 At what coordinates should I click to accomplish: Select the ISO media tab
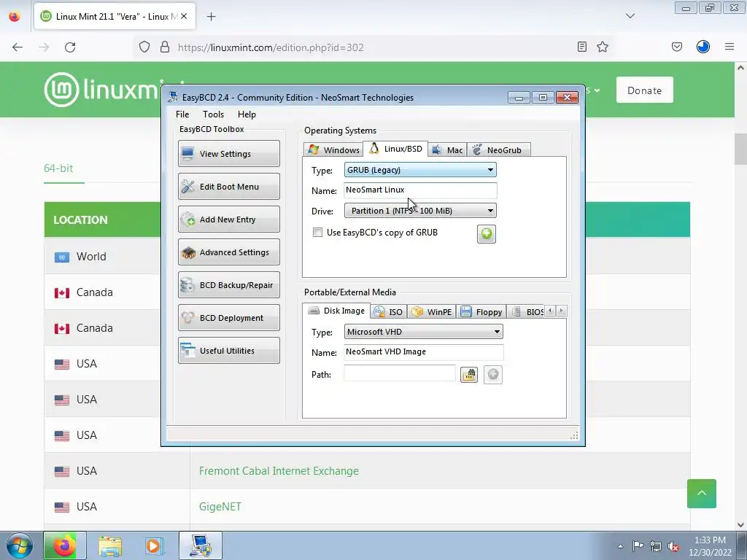tap(390, 312)
